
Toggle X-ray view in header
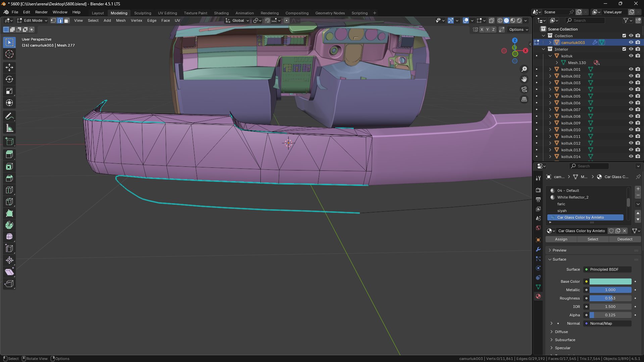[491, 20]
